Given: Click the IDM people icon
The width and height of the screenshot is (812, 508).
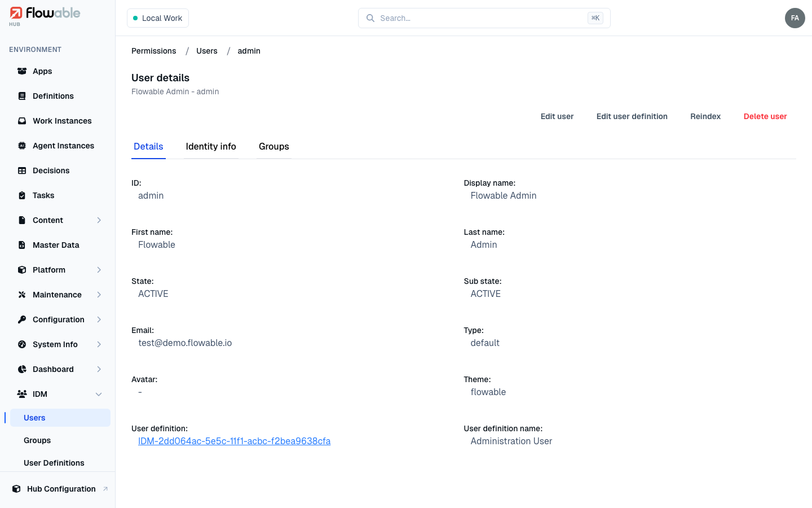Looking at the screenshot, I should pos(22,394).
